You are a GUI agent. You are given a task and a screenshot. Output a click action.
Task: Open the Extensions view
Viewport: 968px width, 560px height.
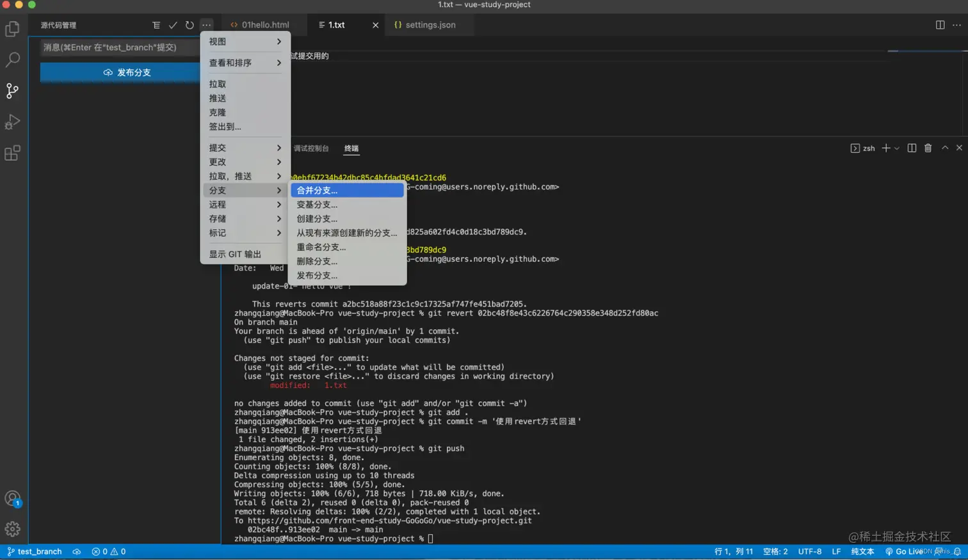[x=12, y=153]
